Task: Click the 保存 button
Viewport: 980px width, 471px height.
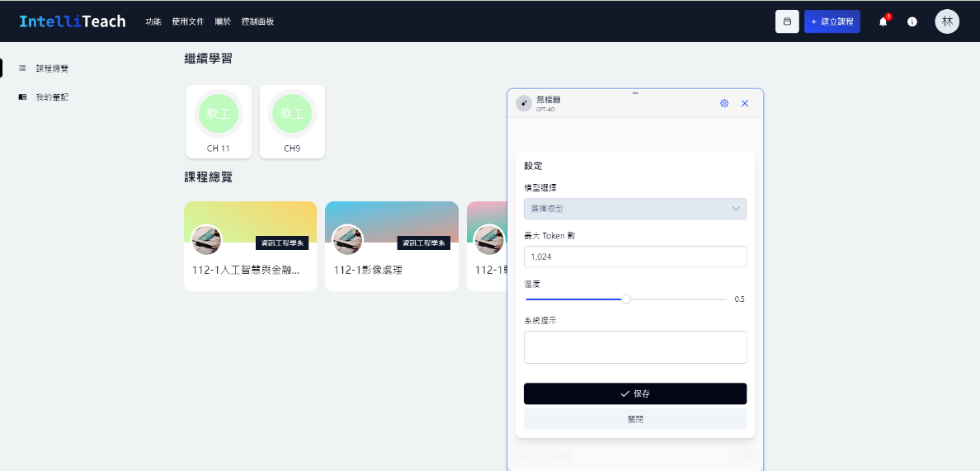Action: pyautogui.click(x=635, y=393)
